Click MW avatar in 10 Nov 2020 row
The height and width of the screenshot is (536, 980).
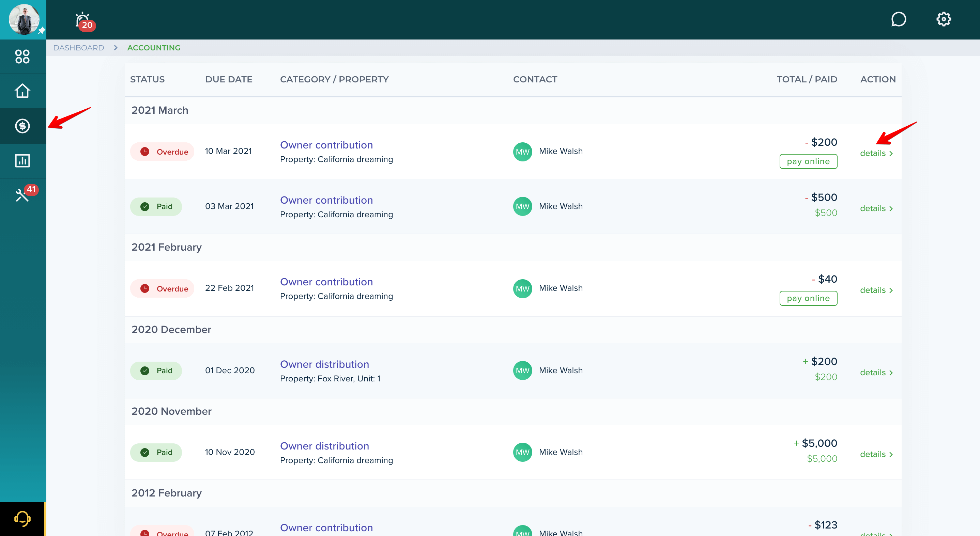[x=522, y=452]
